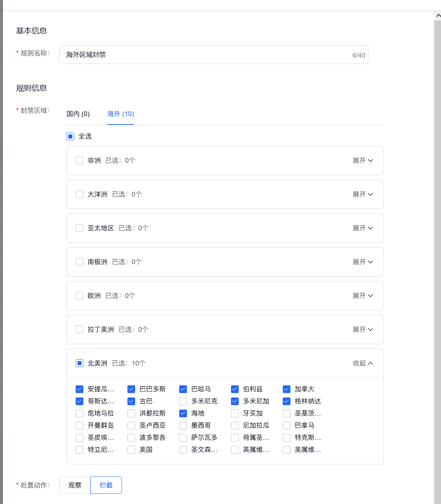441x504 pixels.
Task: Check the 非洲 continent checkbox
Action: (x=79, y=161)
